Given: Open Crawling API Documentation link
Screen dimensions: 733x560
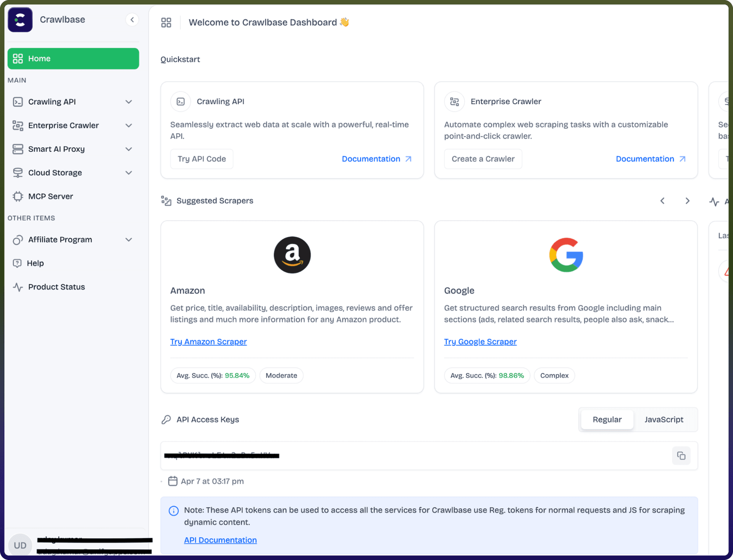Looking at the screenshot, I should tap(371, 159).
